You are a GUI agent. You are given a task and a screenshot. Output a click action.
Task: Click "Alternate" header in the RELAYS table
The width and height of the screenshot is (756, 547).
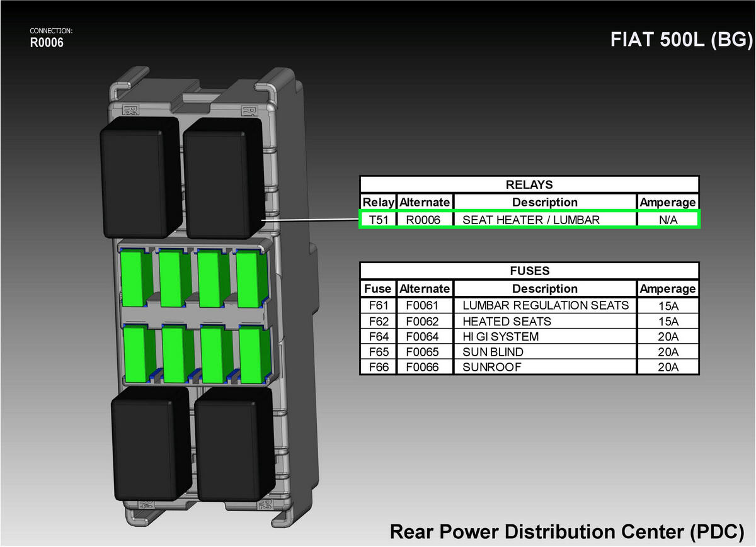coord(425,202)
